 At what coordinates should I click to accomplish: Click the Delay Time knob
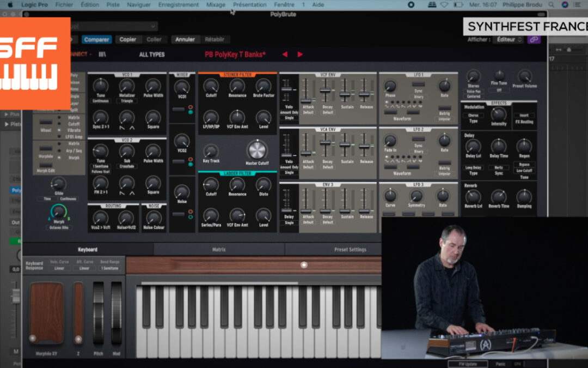(x=499, y=146)
